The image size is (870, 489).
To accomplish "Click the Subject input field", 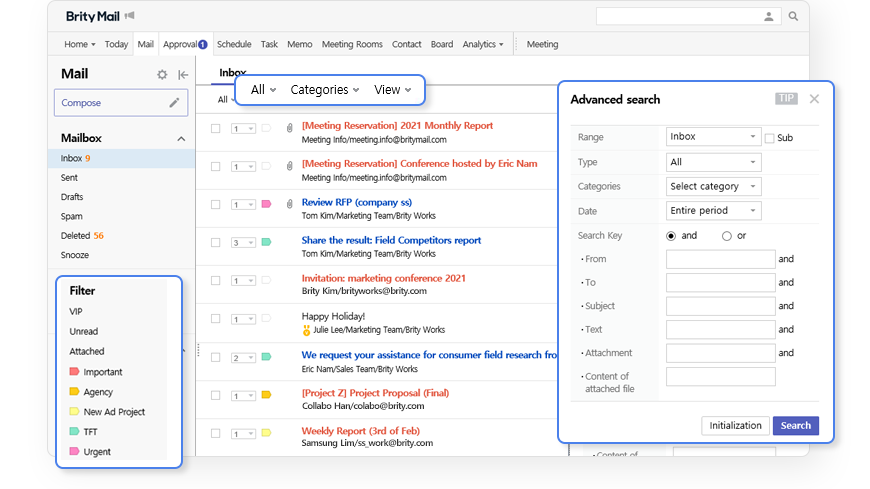I will point(721,306).
